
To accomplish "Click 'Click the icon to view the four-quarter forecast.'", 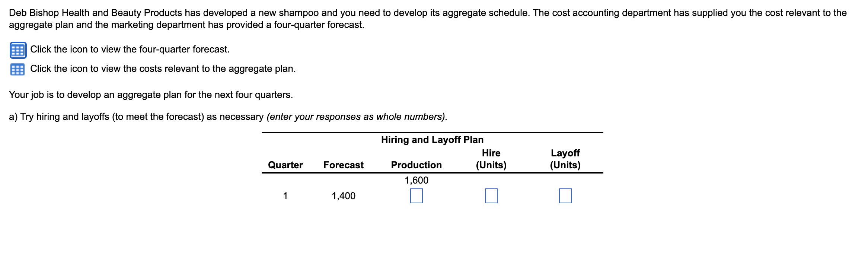I will [130, 49].
